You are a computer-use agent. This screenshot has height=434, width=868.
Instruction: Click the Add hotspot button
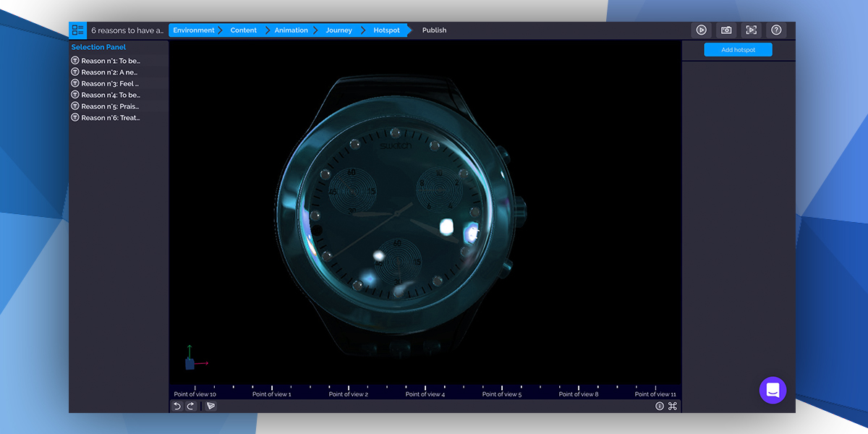pos(739,50)
